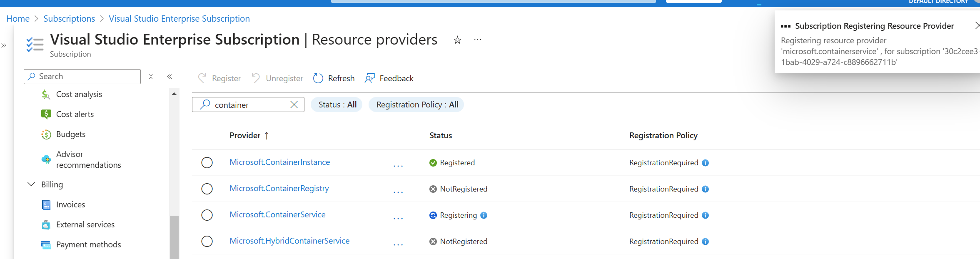Open the ellipsis menu for Microsoft.HybridContainerService
The width and height of the screenshot is (980, 259).
(398, 244)
